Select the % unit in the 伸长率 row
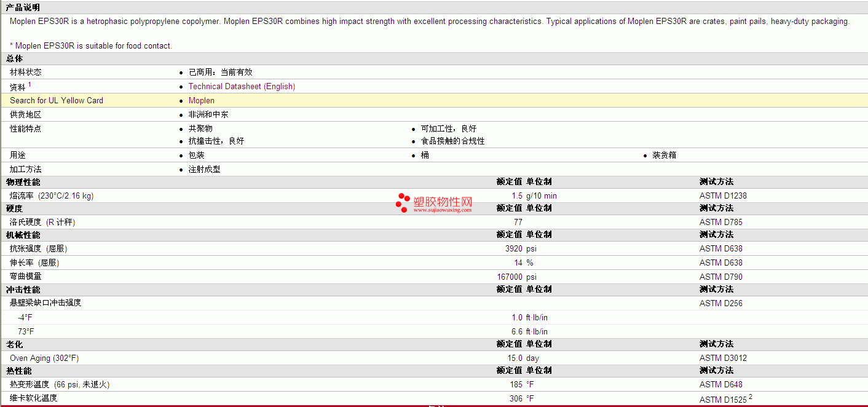Screen dimensions: 868x407 (x=530, y=263)
